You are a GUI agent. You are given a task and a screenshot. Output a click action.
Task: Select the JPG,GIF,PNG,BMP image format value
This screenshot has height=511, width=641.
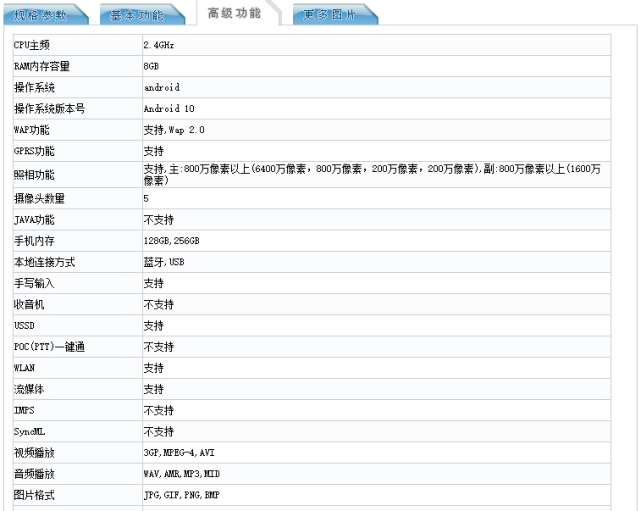coord(182,495)
